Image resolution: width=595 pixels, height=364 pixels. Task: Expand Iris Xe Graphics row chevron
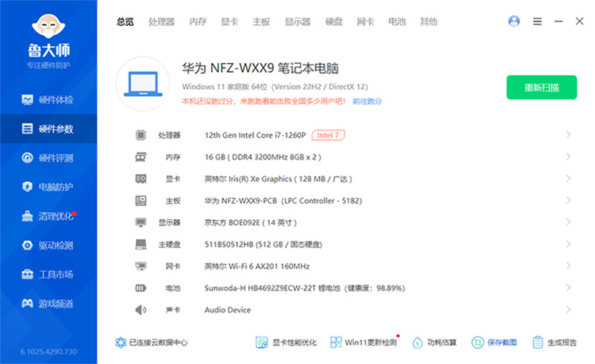coord(568,178)
